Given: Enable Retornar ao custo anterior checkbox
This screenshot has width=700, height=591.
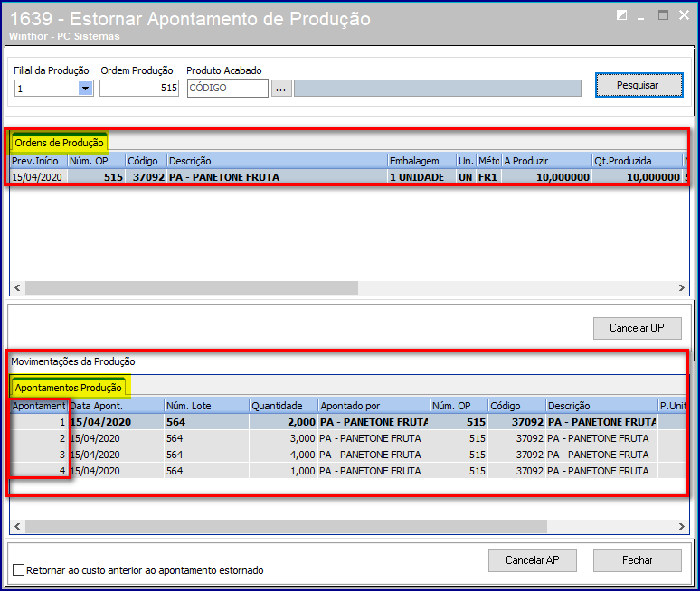Looking at the screenshot, I should tap(19, 570).
